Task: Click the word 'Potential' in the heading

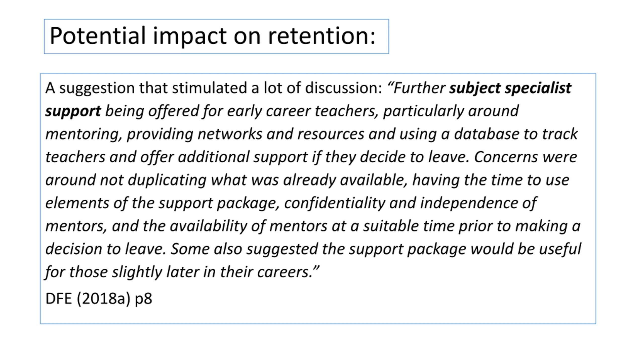Action: pos(98,36)
